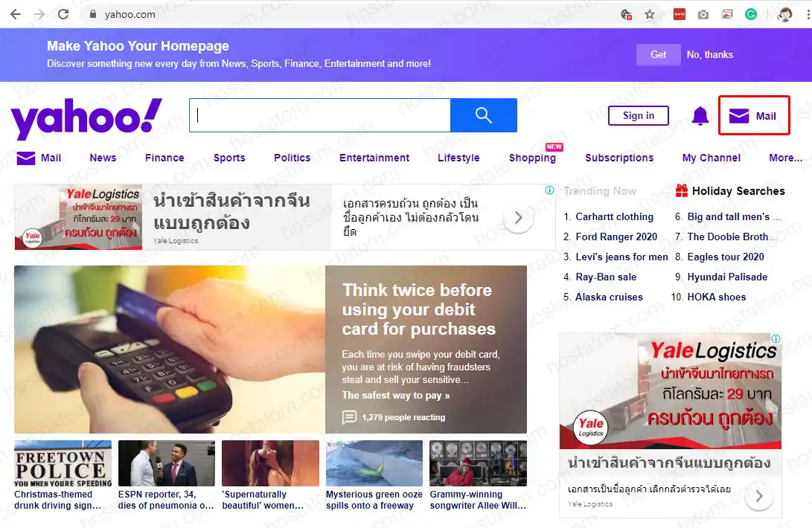Dismiss banner with No, thanks
Viewport: 812px width, 528px height.
click(709, 54)
